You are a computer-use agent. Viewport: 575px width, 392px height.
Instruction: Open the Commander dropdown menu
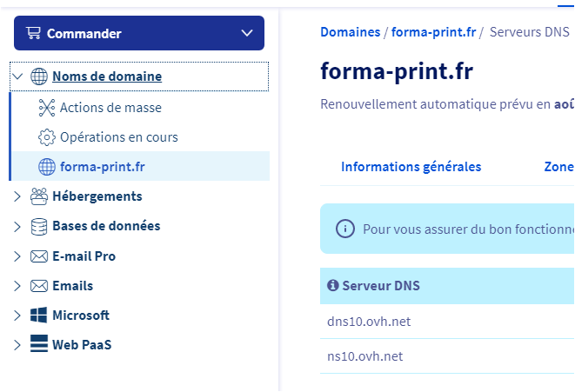pos(245,34)
